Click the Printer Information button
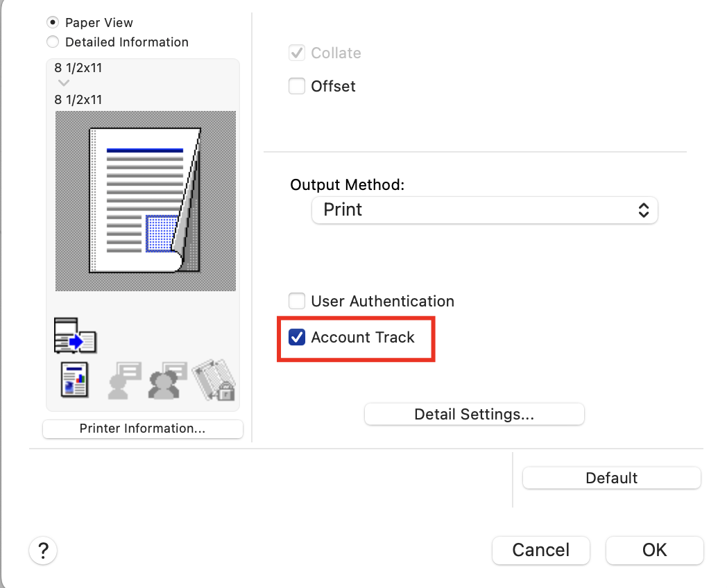Viewport: 727px width, 588px height. (142, 429)
